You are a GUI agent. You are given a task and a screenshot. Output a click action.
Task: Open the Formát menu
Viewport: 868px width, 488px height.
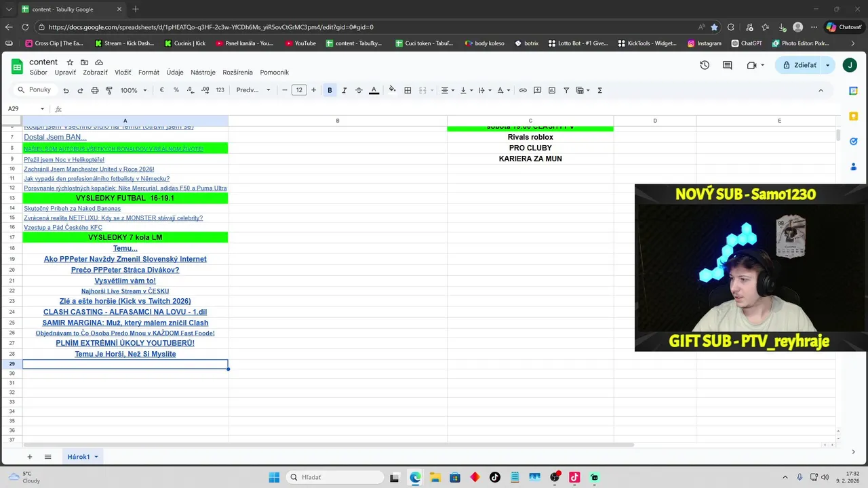coord(149,73)
